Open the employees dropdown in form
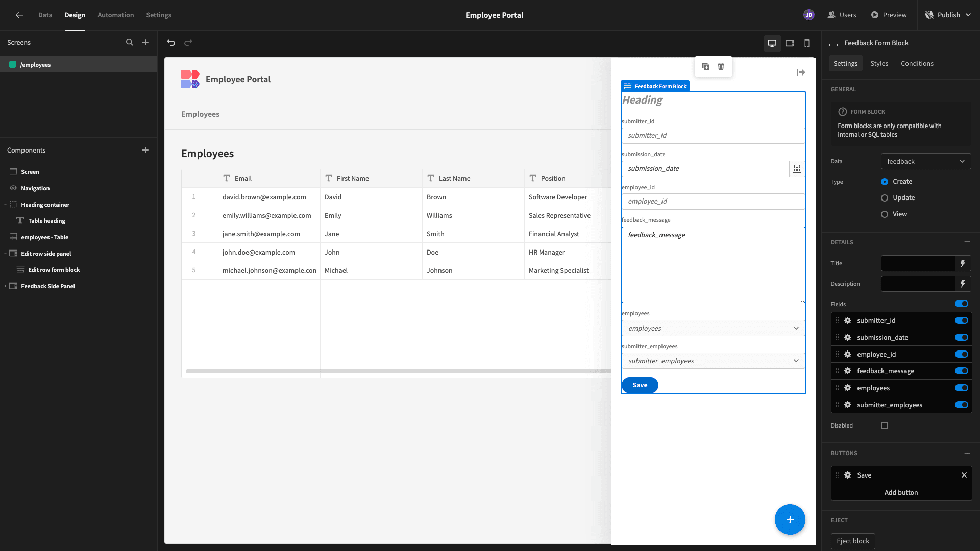 tap(713, 328)
